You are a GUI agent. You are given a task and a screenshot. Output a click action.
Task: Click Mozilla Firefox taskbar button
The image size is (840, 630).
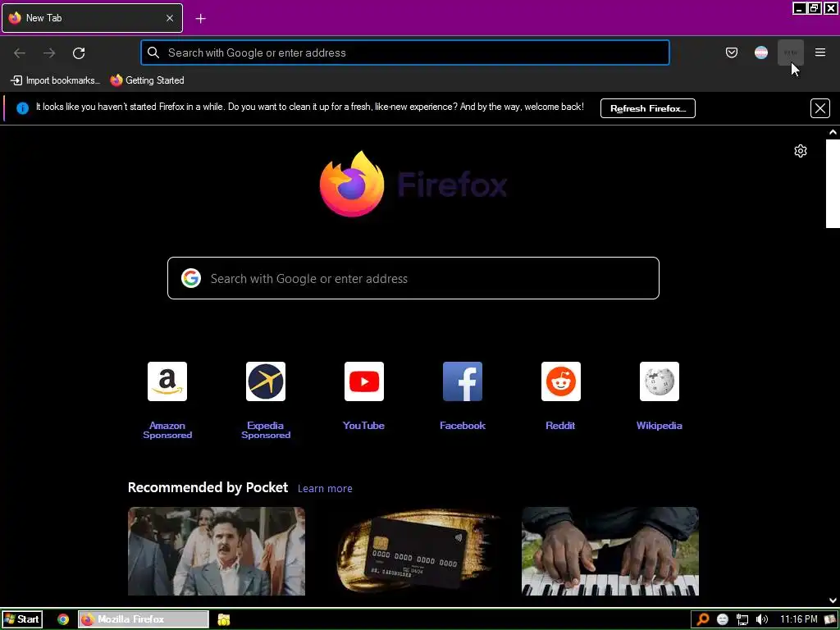143,619
